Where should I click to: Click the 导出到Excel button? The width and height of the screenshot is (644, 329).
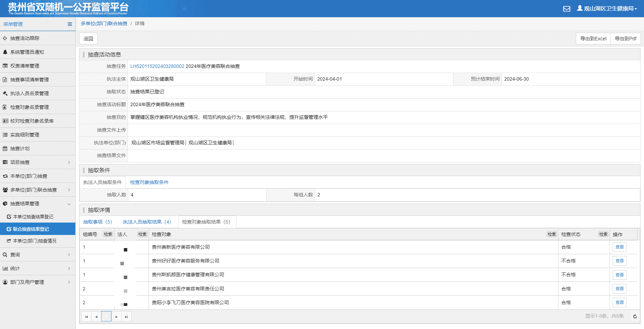pyautogui.click(x=593, y=39)
